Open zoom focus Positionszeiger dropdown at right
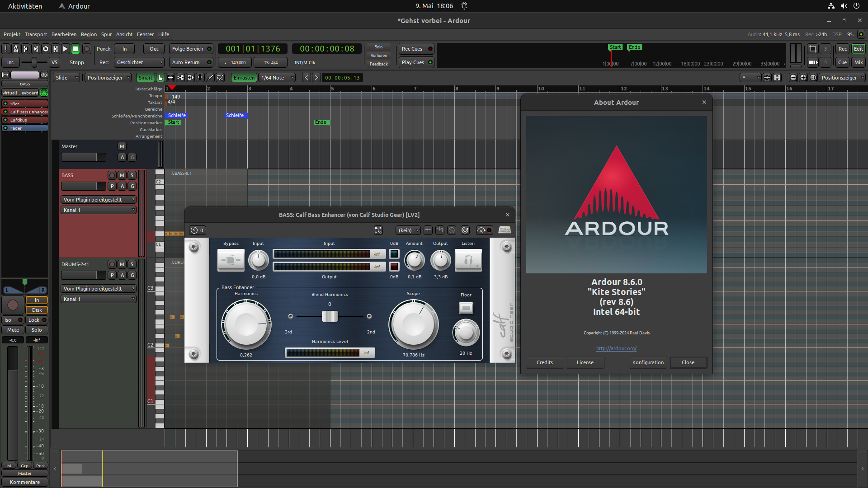Image resolution: width=868 pixels, height=488 pixels. [x=842, y=78]
